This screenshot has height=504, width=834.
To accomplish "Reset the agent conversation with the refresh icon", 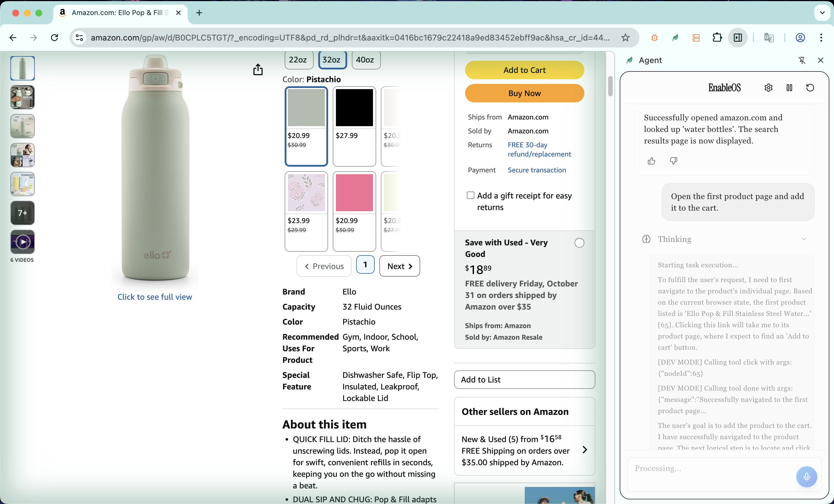I will tap(810, 88).
